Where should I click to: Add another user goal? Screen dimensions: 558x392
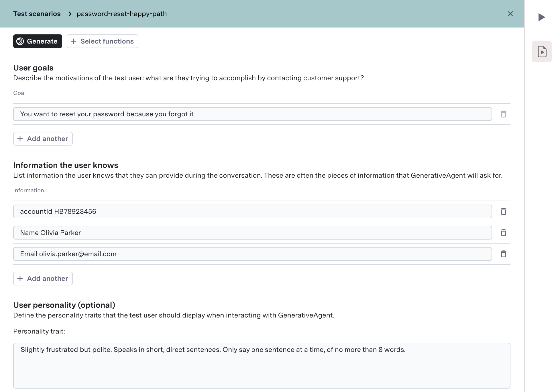tap(43, 138)
